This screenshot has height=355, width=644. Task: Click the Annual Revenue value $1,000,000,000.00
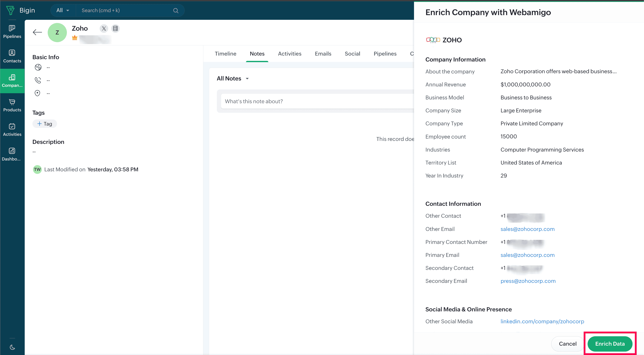[x=526, y=84]
